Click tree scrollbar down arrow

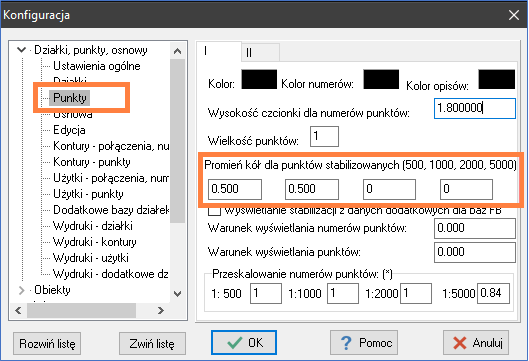177,294
